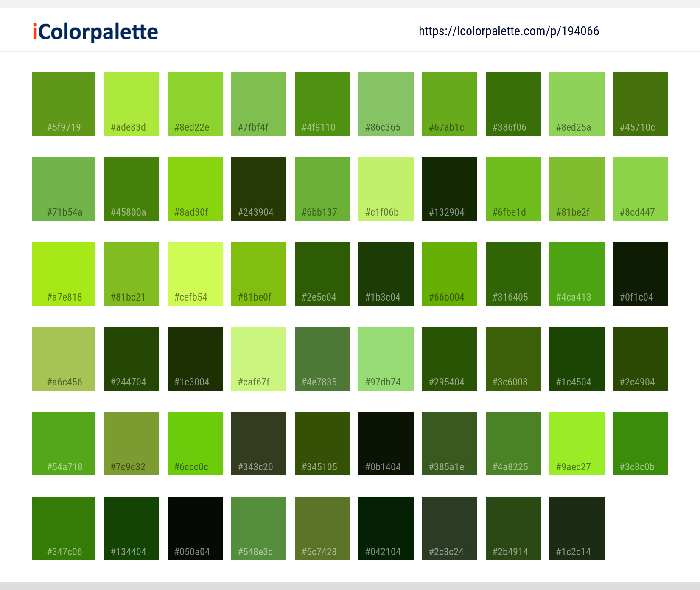
Task: Pick the #4a8225 swatch
Action: 513,444
